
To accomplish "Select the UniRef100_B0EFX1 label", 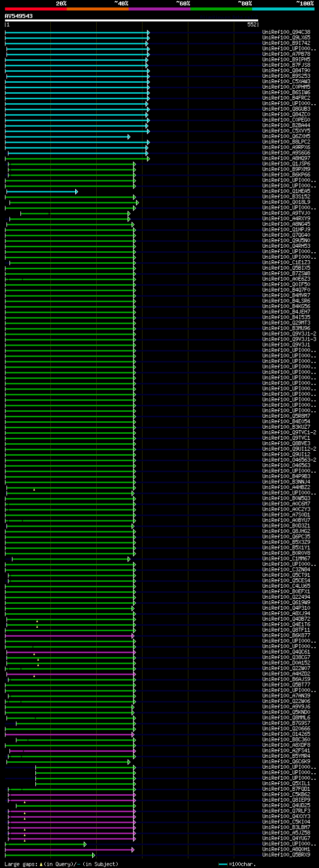I will pos(286,592).
